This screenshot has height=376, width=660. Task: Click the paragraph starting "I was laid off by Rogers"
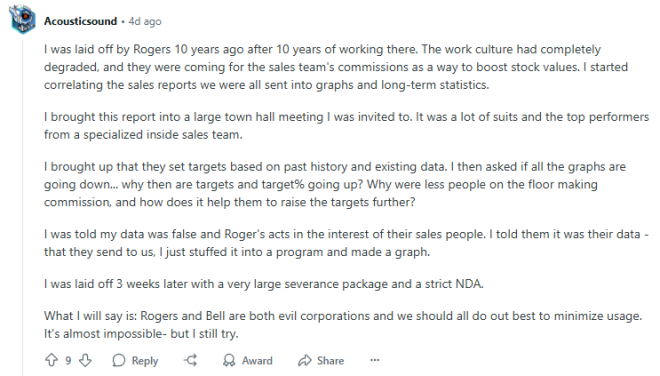tap(336, 67)
